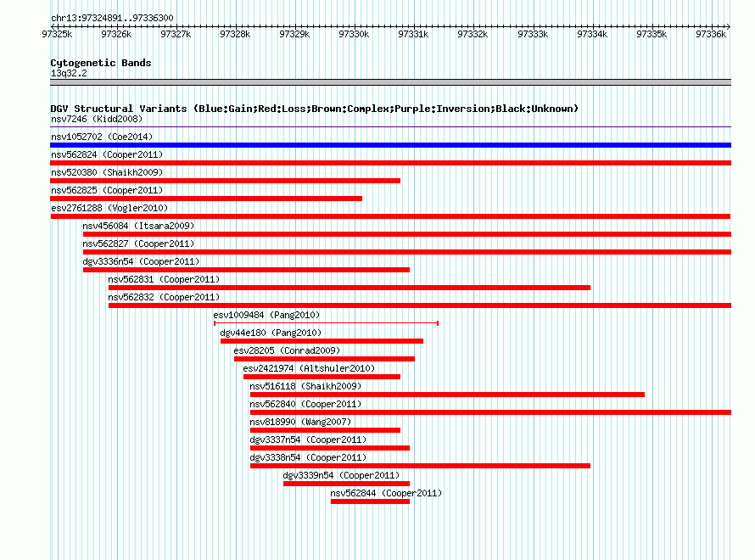Click the 97326k ruler tick label
The image size is (755, 560).
point(116,34)
